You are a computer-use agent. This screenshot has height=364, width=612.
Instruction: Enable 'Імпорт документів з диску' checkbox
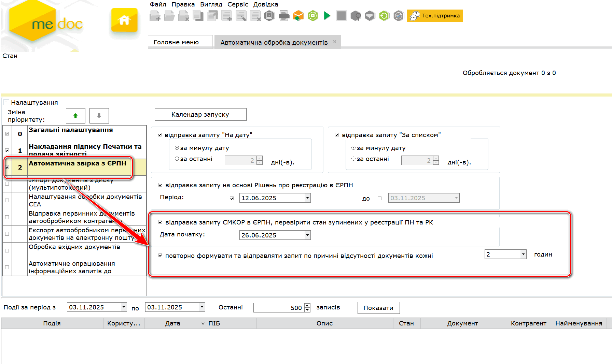(7, 184)
